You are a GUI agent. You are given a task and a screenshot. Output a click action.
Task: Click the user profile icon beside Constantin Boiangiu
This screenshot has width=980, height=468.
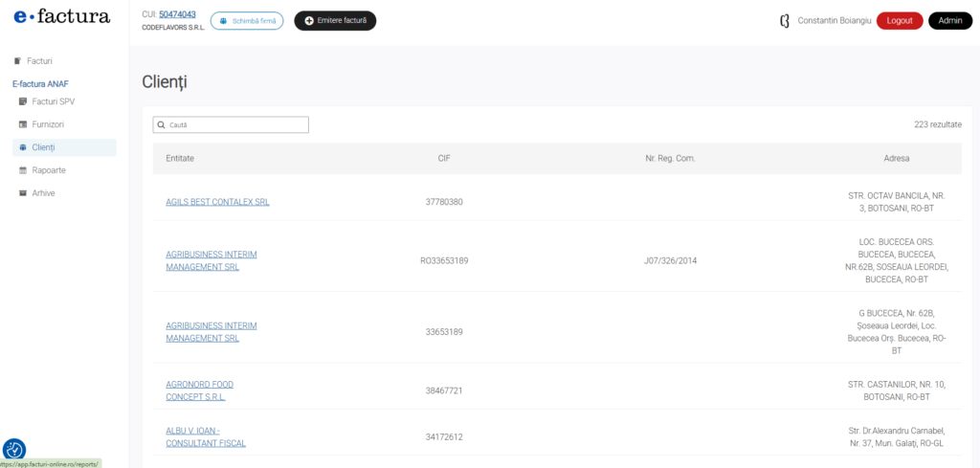(785, 20)
